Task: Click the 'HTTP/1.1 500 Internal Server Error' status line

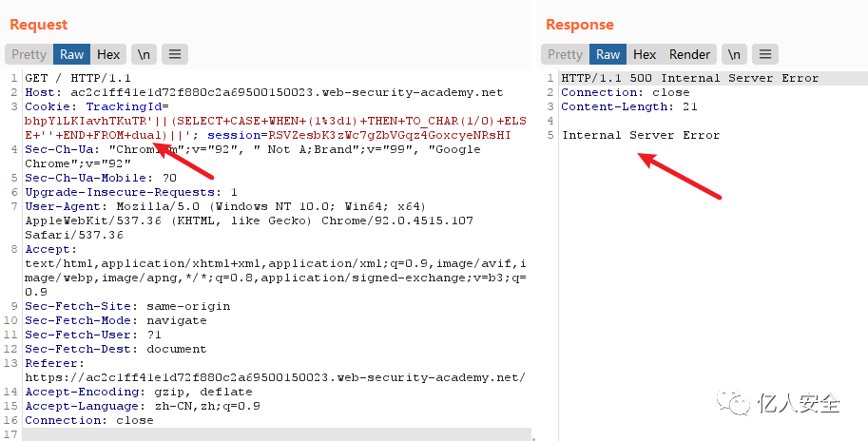Action: point(690,78)
